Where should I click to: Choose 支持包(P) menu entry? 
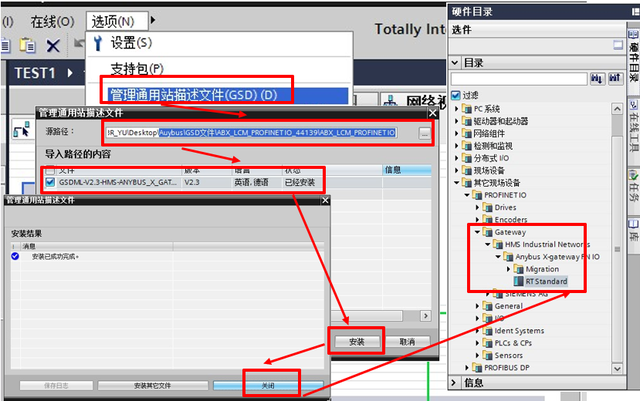coord(137,69)
